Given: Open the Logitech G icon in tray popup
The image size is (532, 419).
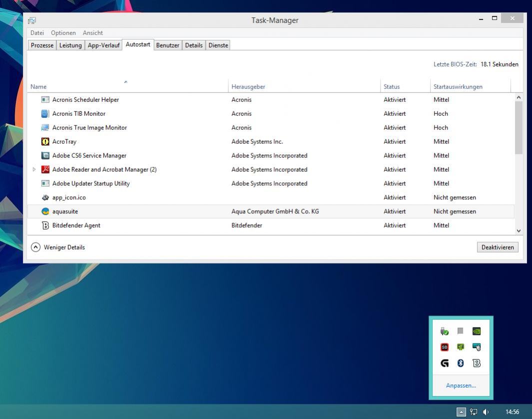Looking at the screenshot, I should click(x=445, y=363).
